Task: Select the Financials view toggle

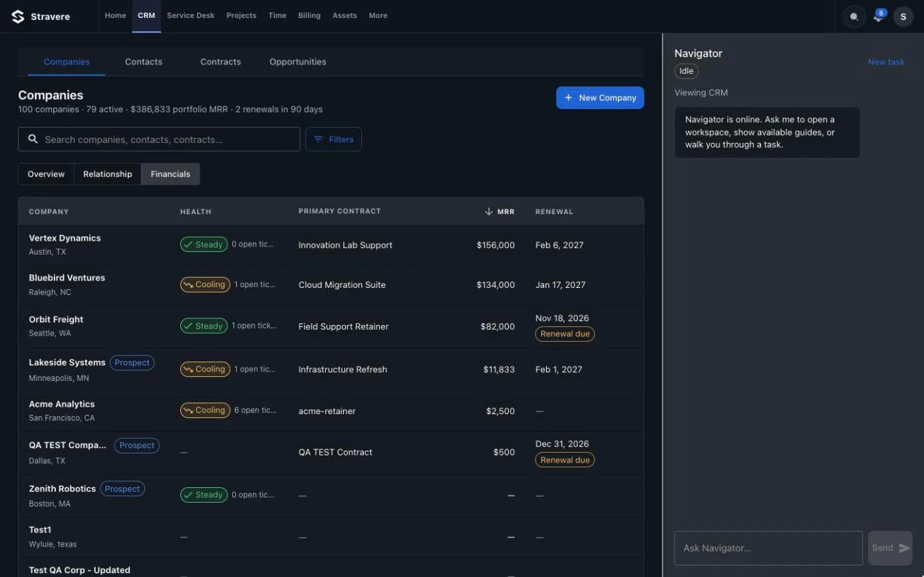Action: point(170,174)
